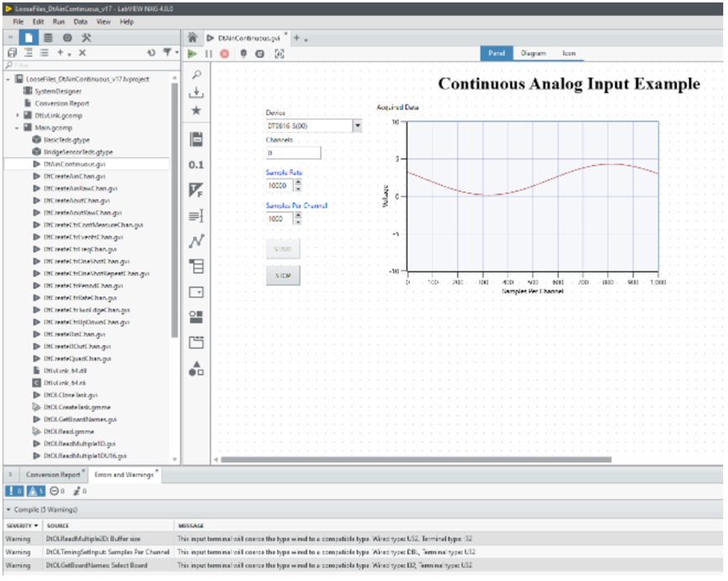
Task: Select DtCreateAinChan.gvi in project tree
Action: coord(74,177)
